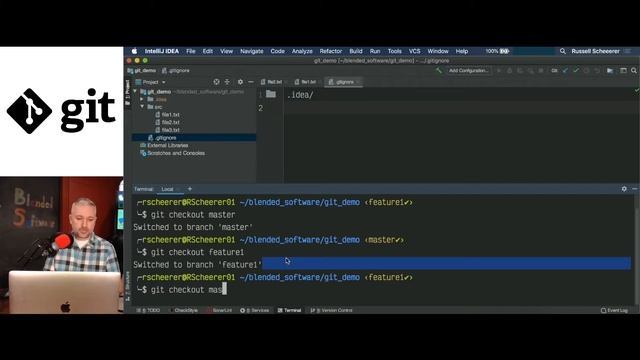640x360 pixels.
Task: Open the IntelliJ IDEA application menu
Action: pos(162,51)
